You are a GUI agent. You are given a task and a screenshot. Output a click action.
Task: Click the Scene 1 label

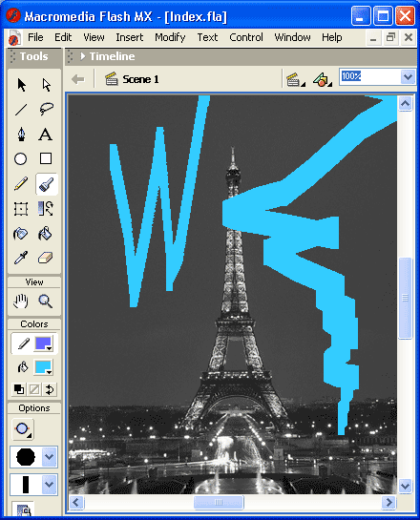pyautogui.click(x=140, y=79)
